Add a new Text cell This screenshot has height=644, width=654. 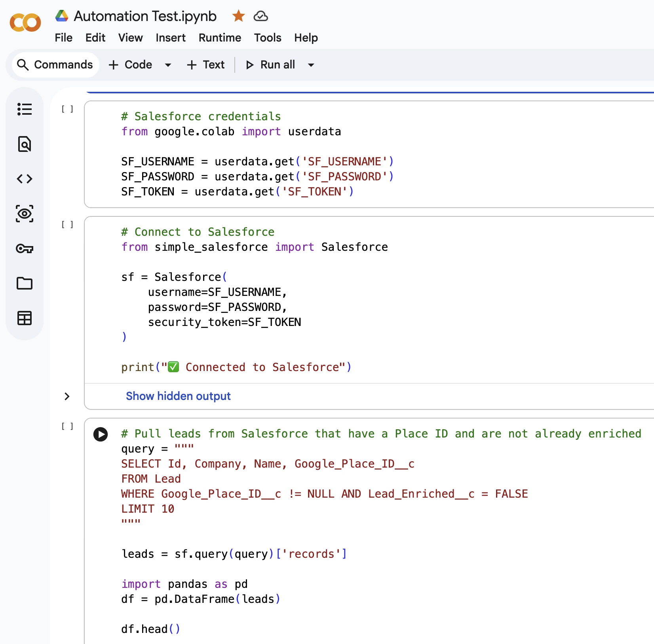tap(205, 65)
